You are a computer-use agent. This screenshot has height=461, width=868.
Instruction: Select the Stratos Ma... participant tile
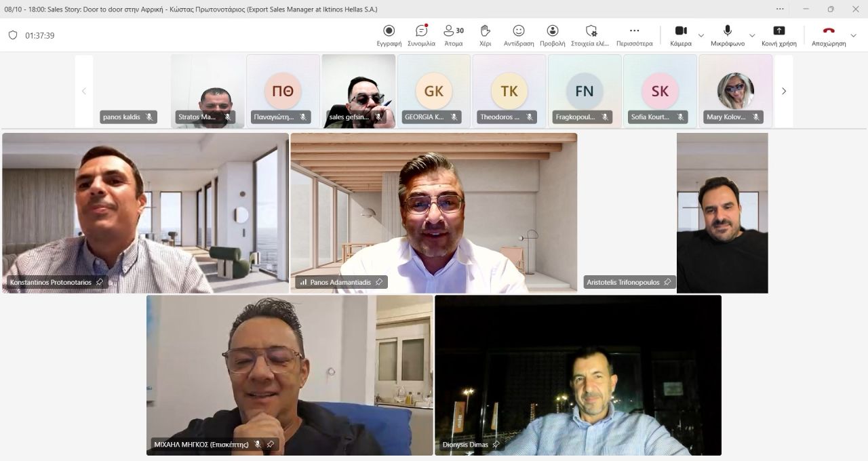point(208,91)
